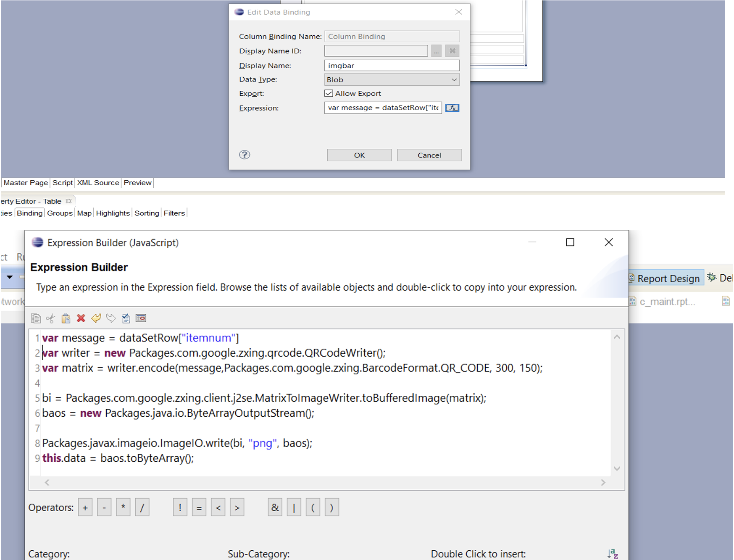Viewport: 734px width, 560px height.
Task: Close the Edit Data Binding dialog
Action: point(459,12)
